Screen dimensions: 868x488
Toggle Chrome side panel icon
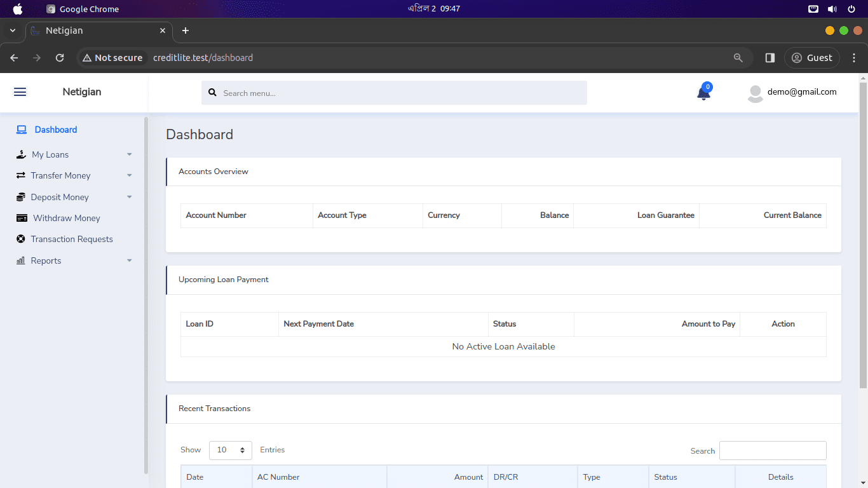point(770,58)
